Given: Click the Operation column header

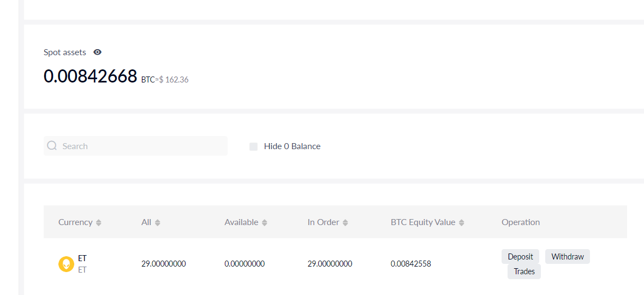Looking at the screenshot, I should 521,222.
